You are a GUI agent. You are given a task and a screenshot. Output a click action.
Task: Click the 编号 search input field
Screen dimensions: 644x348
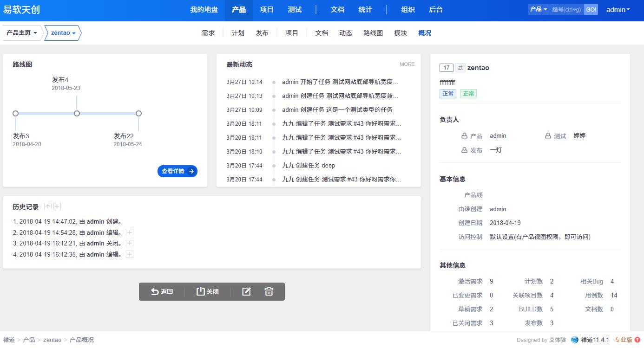click(x=566, y=10)
